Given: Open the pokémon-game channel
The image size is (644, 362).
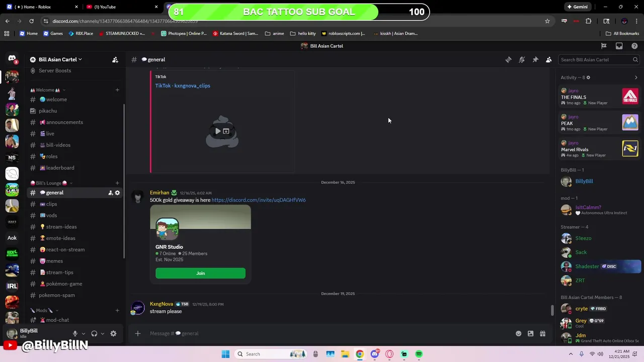Looking at the screenshot, I should click(74, 284).
